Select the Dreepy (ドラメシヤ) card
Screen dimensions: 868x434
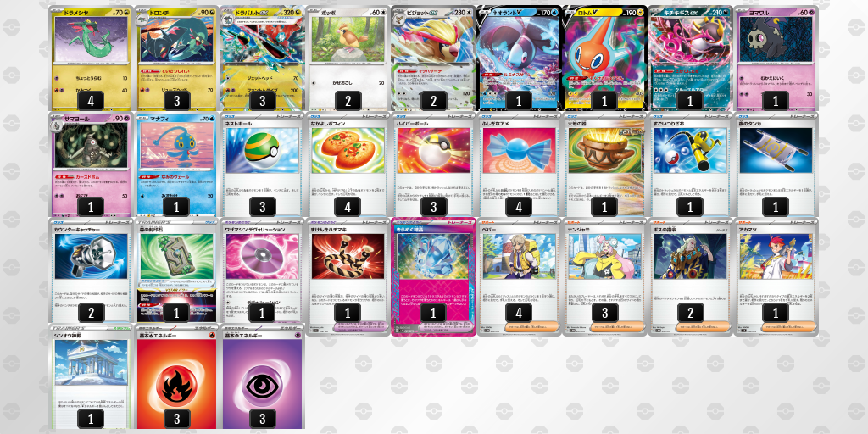[x=91, y=58]
